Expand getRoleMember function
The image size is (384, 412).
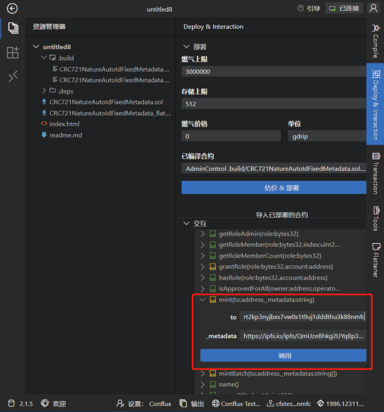(203, 245)
